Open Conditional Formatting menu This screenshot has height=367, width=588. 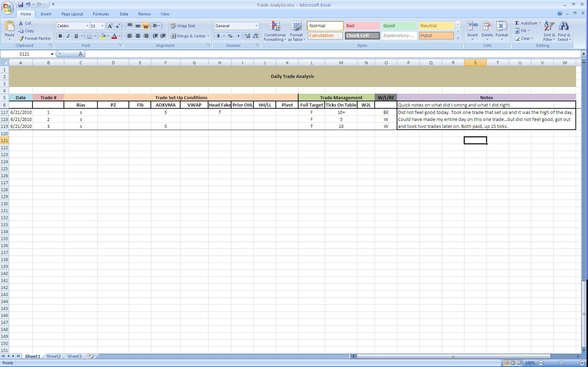click(275, 31)
